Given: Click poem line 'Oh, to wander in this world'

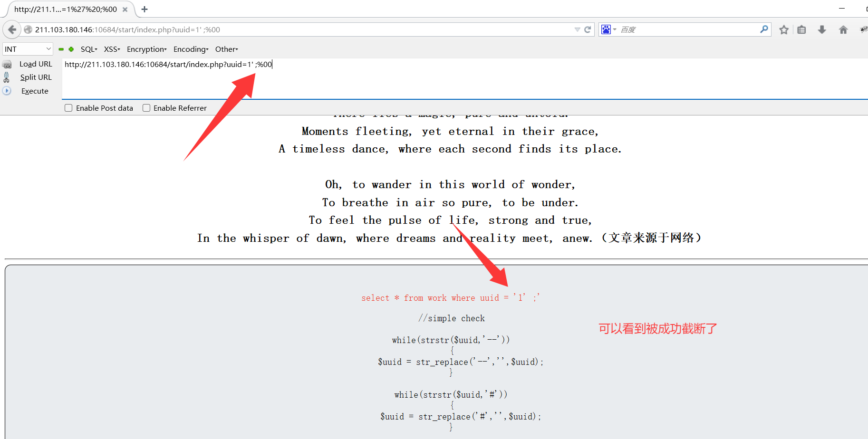Looking at the screenshot, I should click(450, 185).
